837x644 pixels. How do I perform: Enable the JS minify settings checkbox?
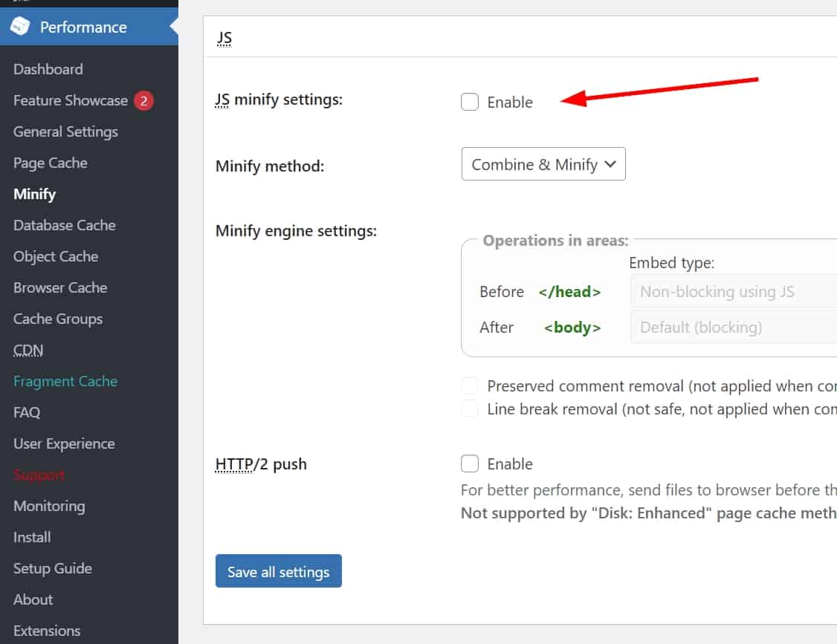(x=470, y=102)
